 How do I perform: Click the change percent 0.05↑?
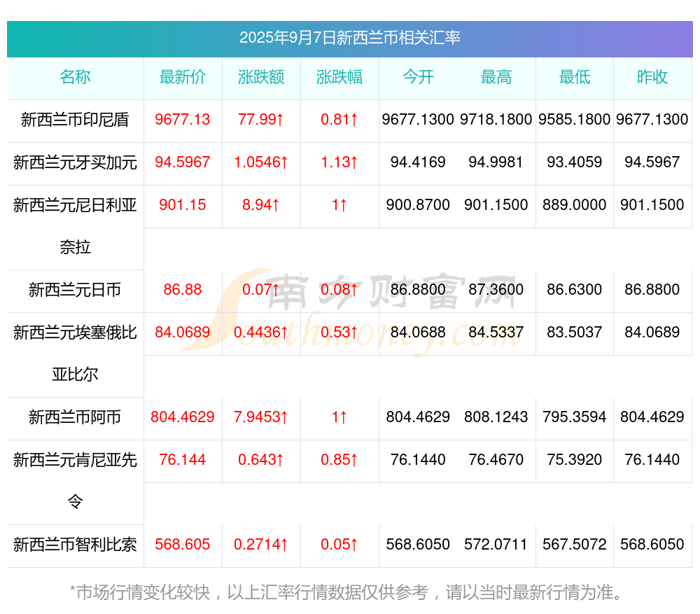point(339,545)
